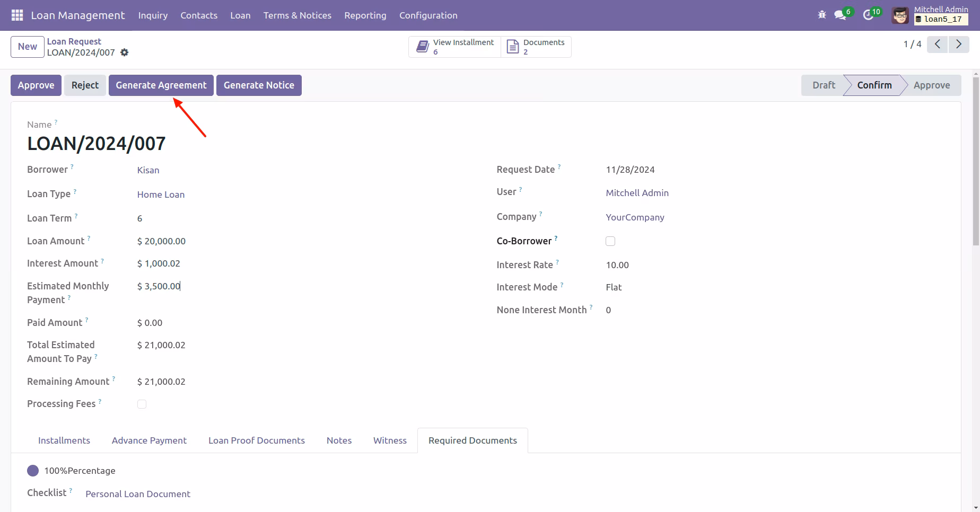Screen dimensions: 980x512
Task: Open the Loan Request breadcrumb link
Action: click(x=74, y=41)
